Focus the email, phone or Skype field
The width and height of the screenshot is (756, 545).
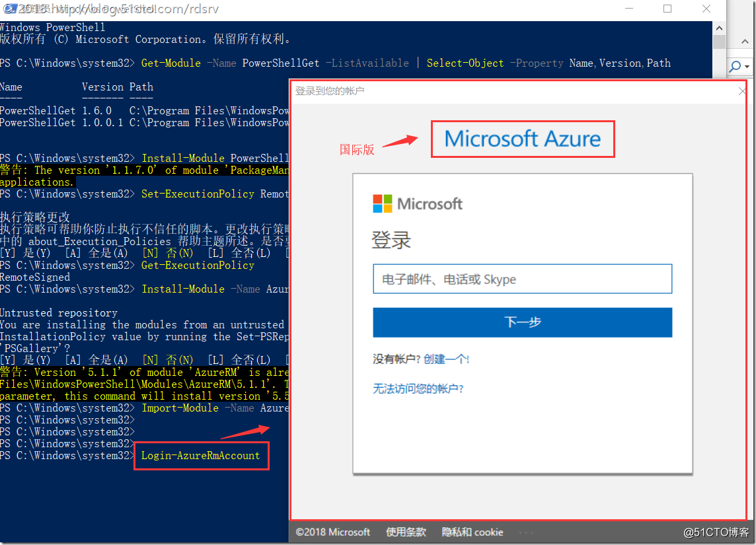pyautogui.click(x=522, y=279)
